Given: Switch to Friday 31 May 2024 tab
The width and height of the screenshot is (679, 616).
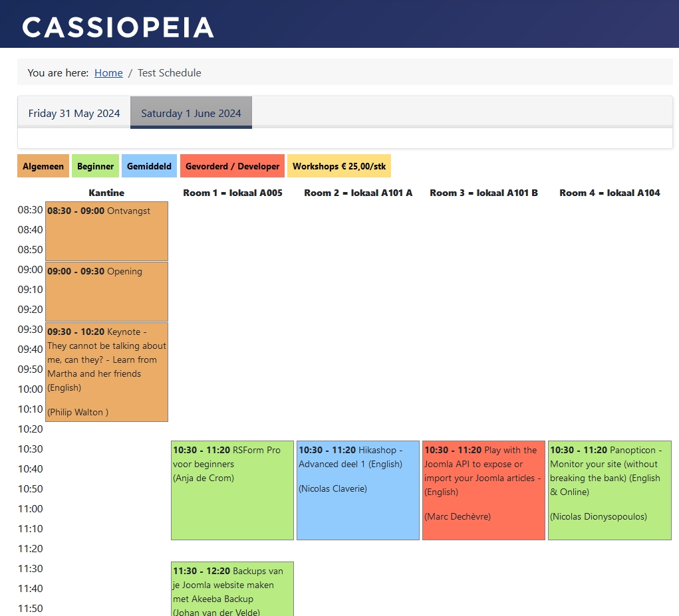Looking at the screenshot, I should 74,113.
